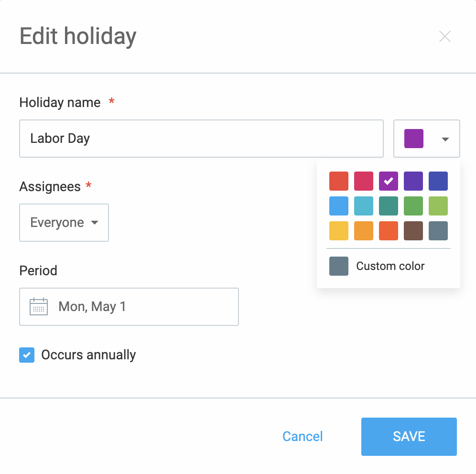The height and width of the screenshot is (474, 476).
Task: Select the indigo blue color swatch
Action: (438, 181)
